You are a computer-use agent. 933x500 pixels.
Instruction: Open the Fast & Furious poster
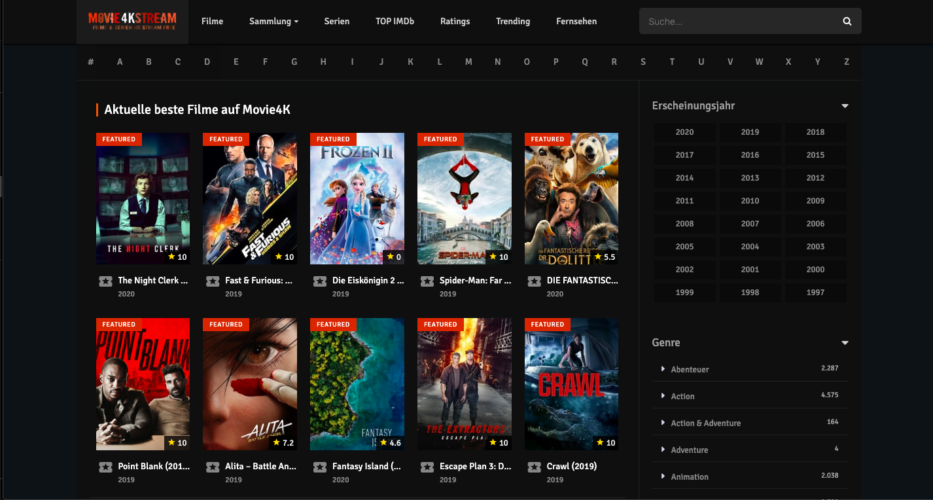point(250,198)
